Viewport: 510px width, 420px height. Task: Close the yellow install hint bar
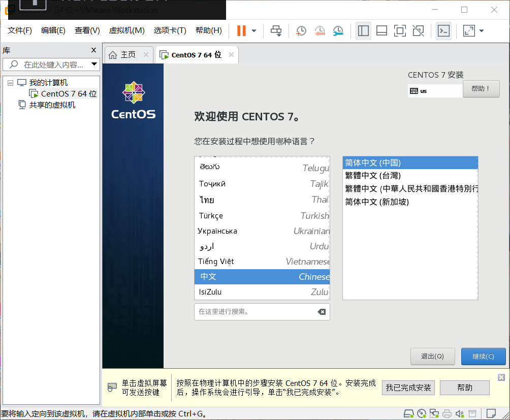(x=501, y=377)
